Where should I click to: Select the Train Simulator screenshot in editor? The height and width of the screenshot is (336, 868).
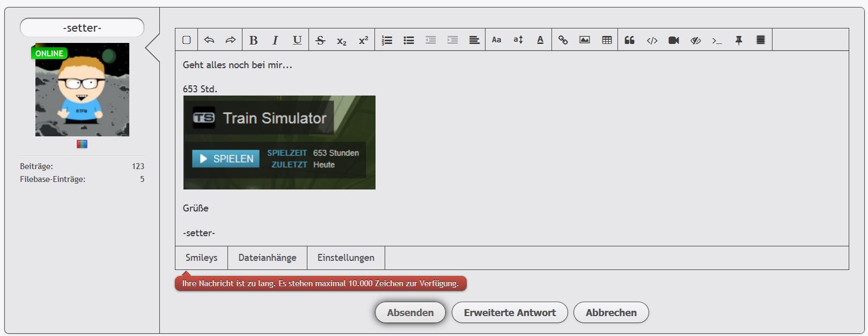coord(279,142)
